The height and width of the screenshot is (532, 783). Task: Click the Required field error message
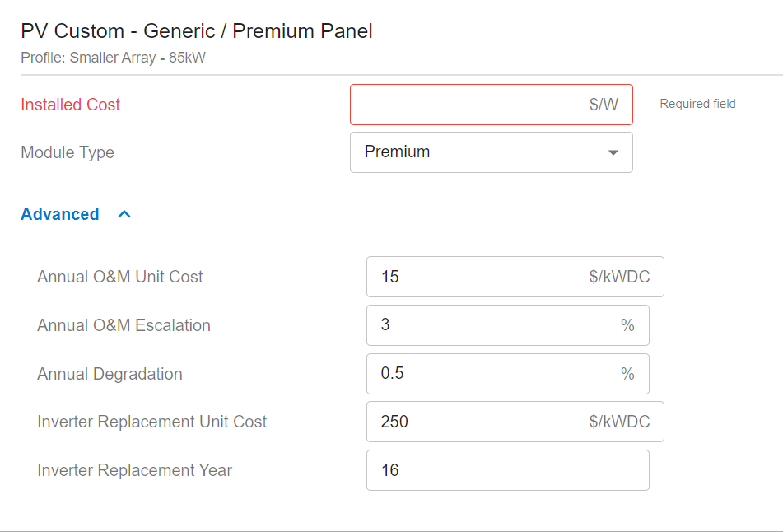point(697,104)
